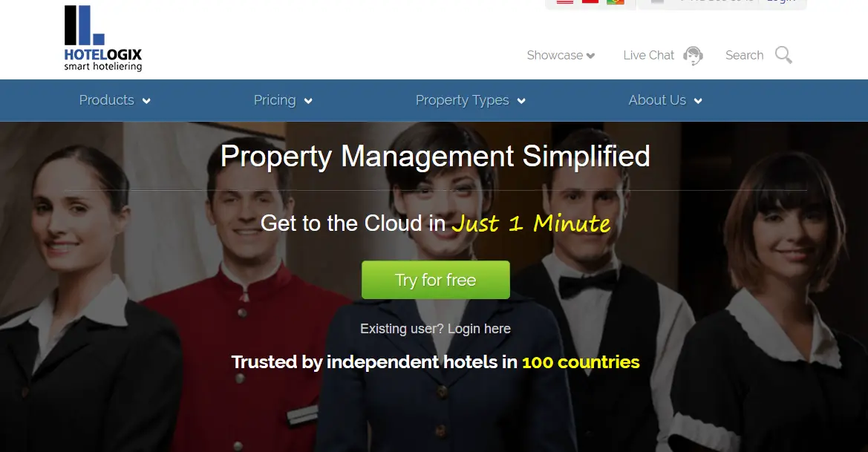Expand the Property Types chevron

521,101
